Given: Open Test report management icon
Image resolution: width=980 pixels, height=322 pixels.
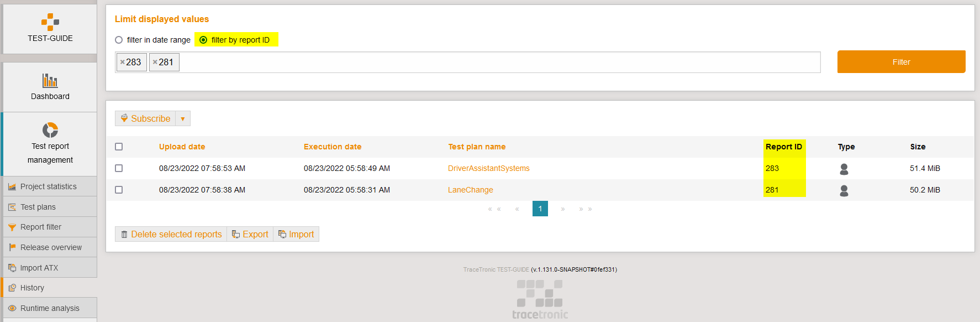Looking at the screenshot, I should [x=50, y=130].
